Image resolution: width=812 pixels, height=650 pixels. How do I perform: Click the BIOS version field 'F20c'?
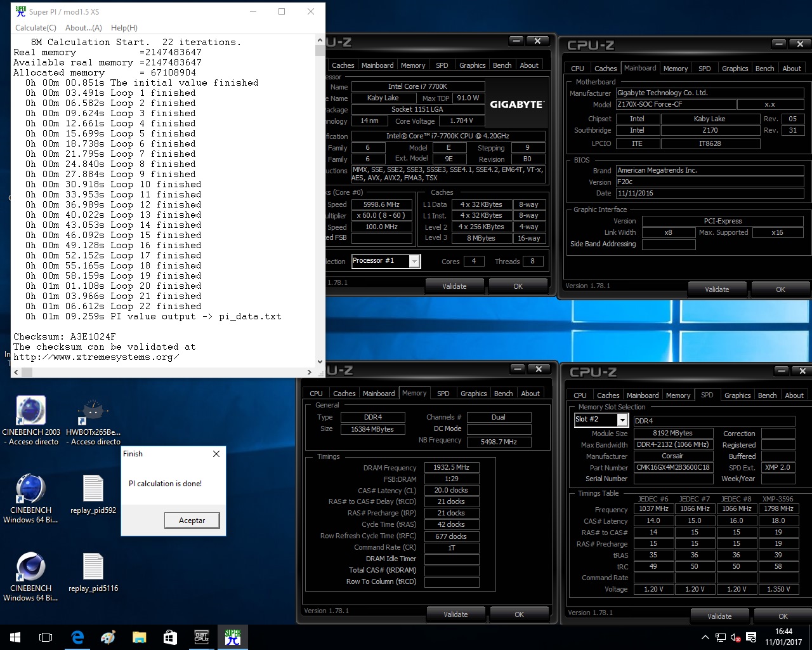710,182
